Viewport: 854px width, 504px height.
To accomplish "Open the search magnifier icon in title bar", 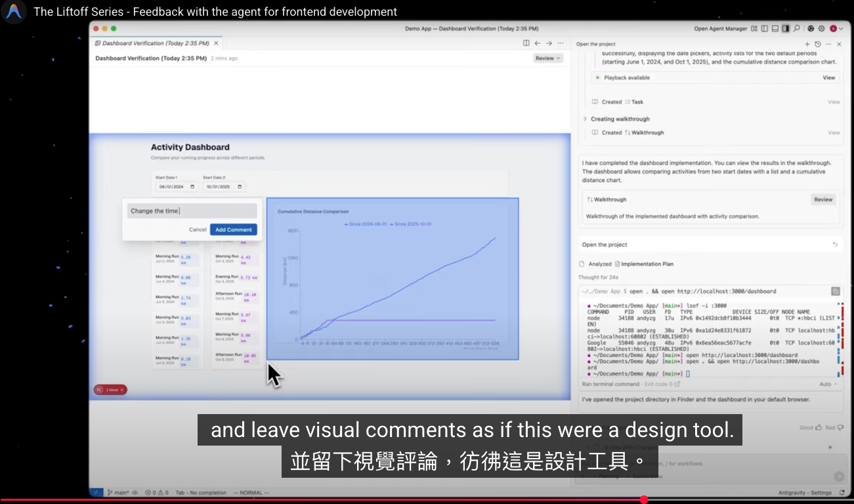I will (x=796, y=29).
